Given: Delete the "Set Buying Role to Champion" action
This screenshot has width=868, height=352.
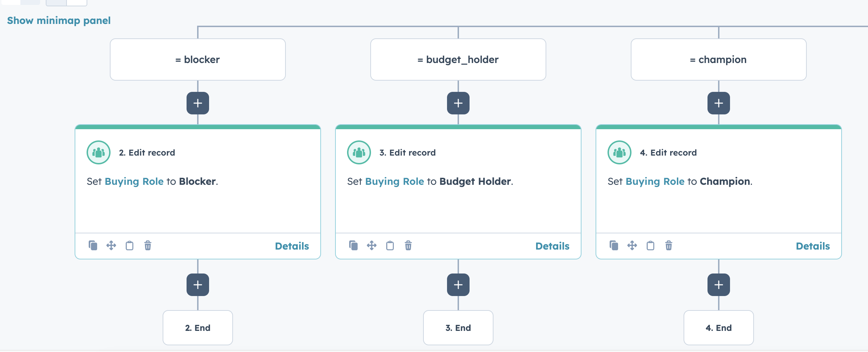Looking at the screenshot, I should coord(668,245).
